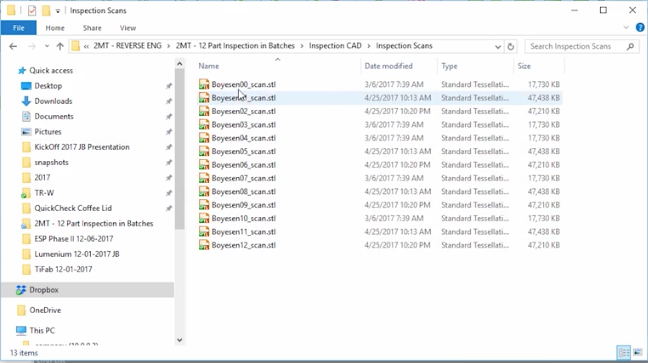Expand the ribbon with the chevron
This screenshot has height=363, width=648.
[626, 28]
